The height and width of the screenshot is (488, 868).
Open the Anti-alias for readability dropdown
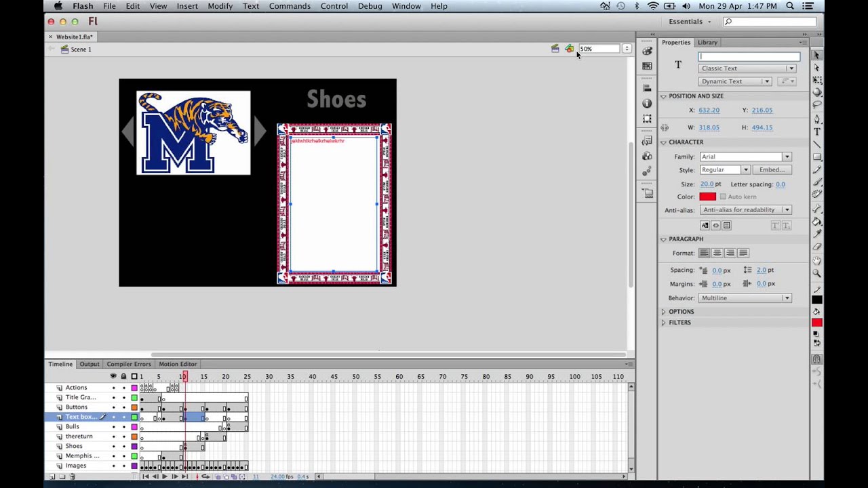tap(746, 210)
